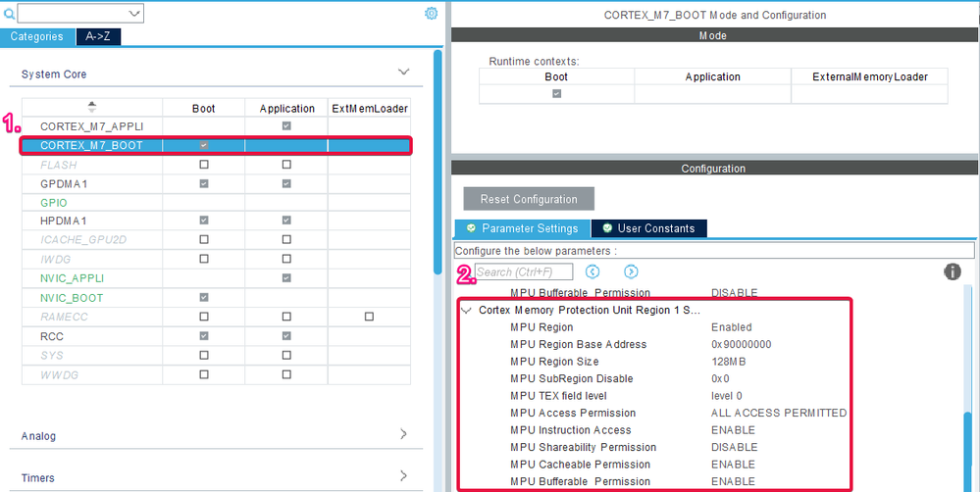Open the User Constants tab
Screen dimensions: 980x492
coord(648,228)
